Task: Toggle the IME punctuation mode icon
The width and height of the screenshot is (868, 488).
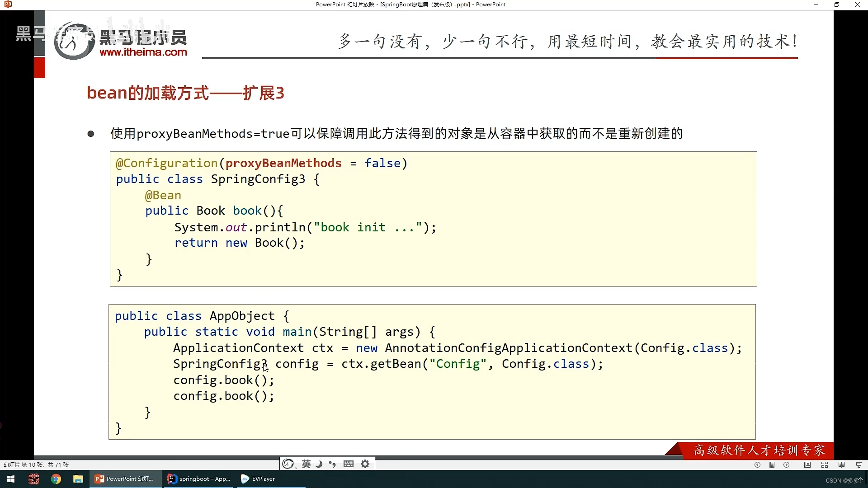Action: click(332, 464)
